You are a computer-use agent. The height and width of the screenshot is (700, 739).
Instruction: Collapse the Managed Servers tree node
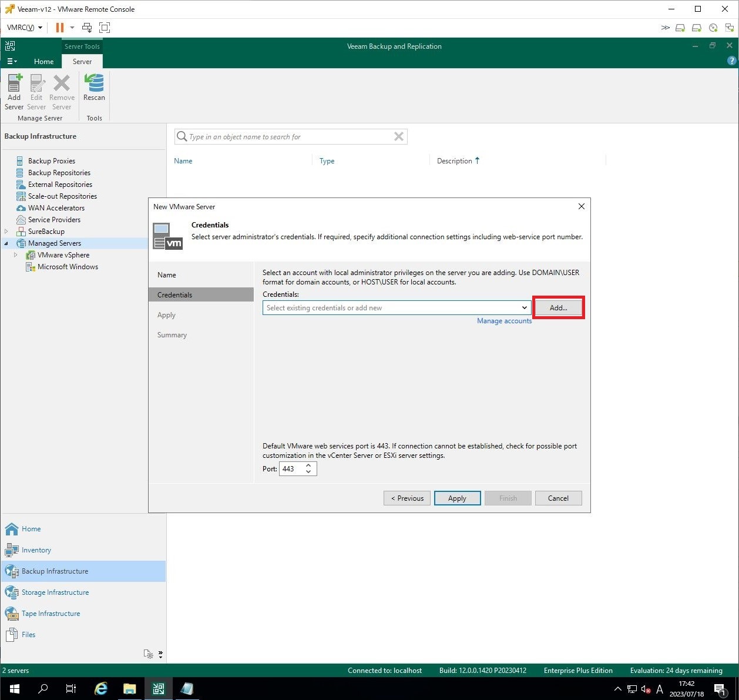click(x=6, y=243)
